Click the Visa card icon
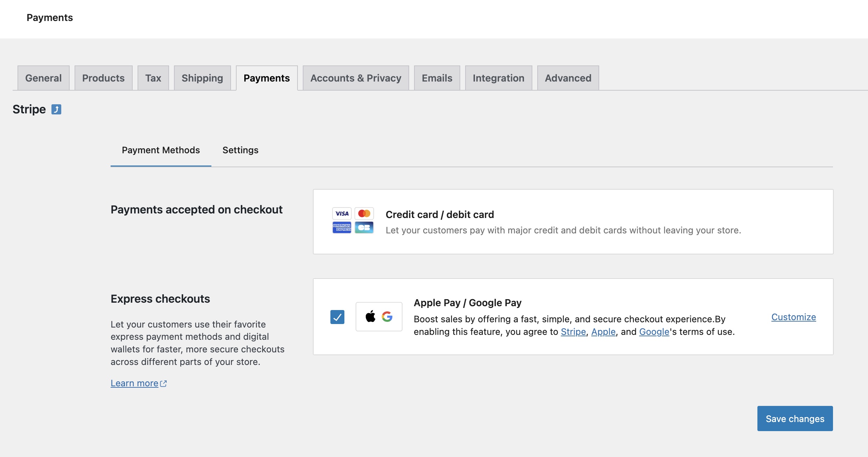Screen dimensions: 868x457 pos(342,213)
